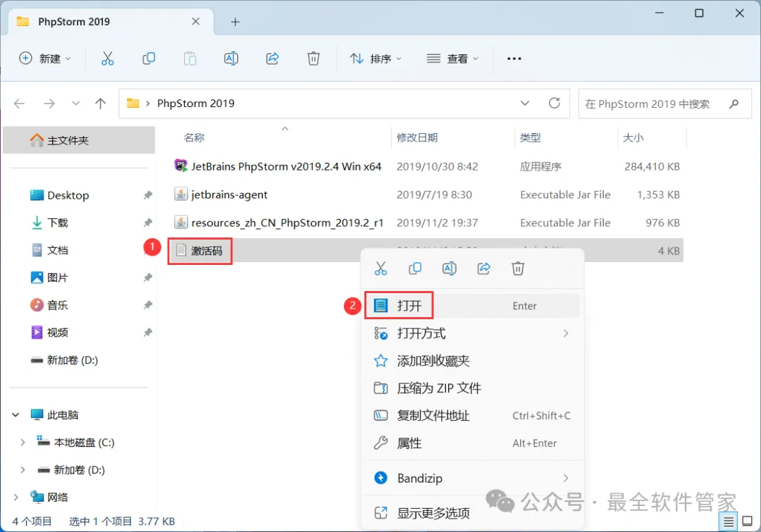Screen dimensions: 761x532
Task: Select JetBrains PhpStorm v2019.2.4 Win x64 file
Action: [x=426, y=166]
